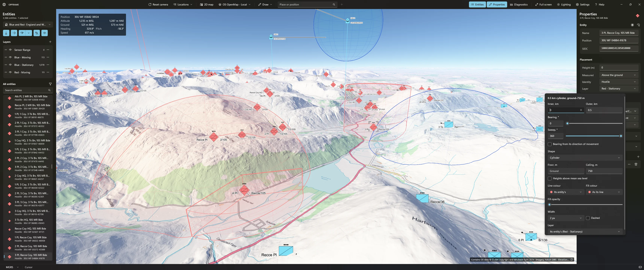Image resolution: width=644 pixels, height=270 pixels.
Task: Open the Line colour 'Its entity's' dropdown
Action: 566,192
